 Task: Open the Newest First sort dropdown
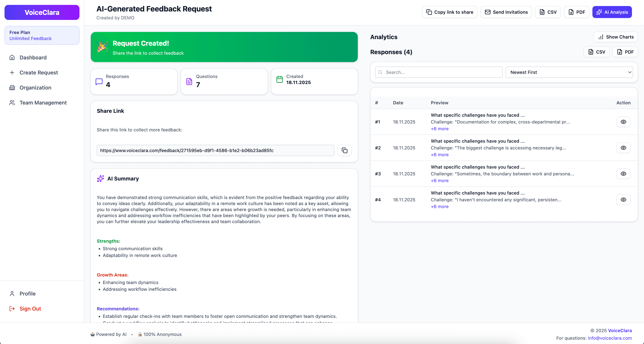coord(569,72)
